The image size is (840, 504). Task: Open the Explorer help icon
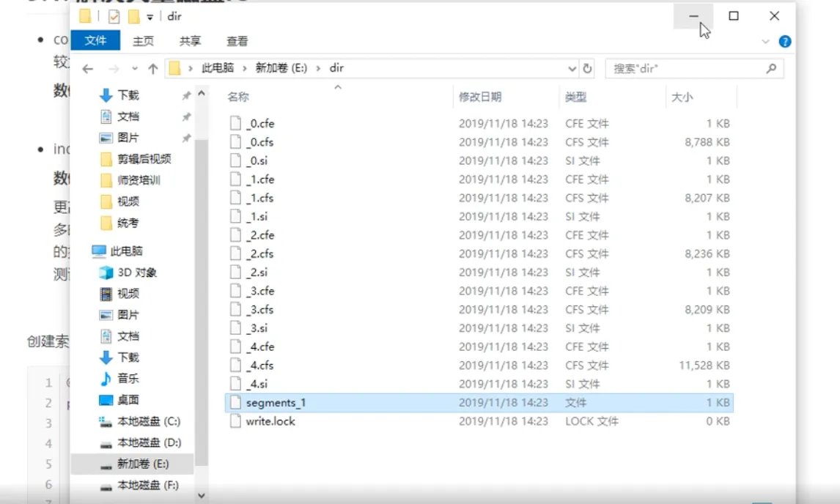point(785,41)
